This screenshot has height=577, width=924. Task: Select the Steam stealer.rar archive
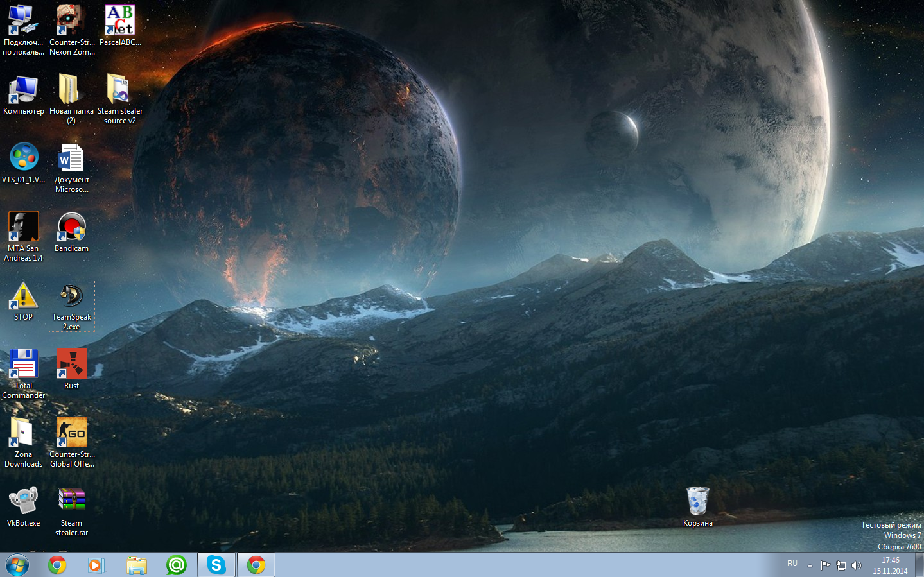71,511
